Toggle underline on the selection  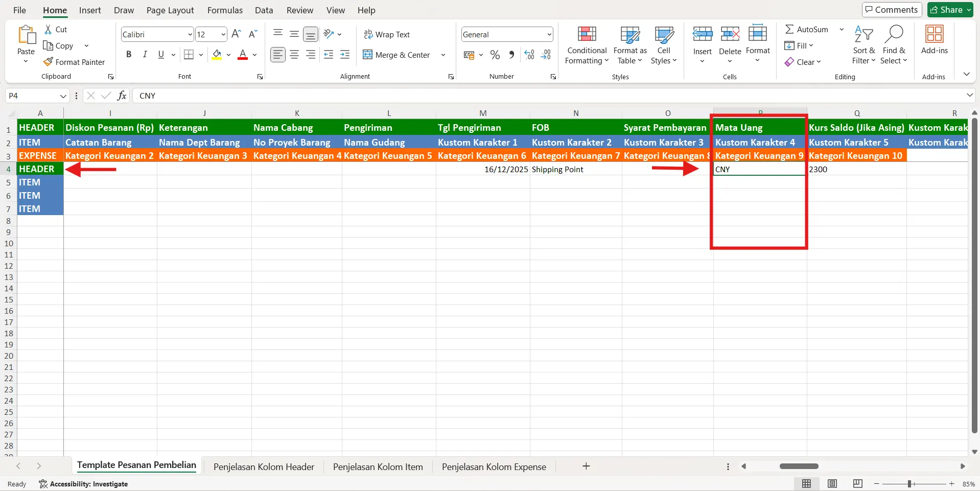(160, 54)
